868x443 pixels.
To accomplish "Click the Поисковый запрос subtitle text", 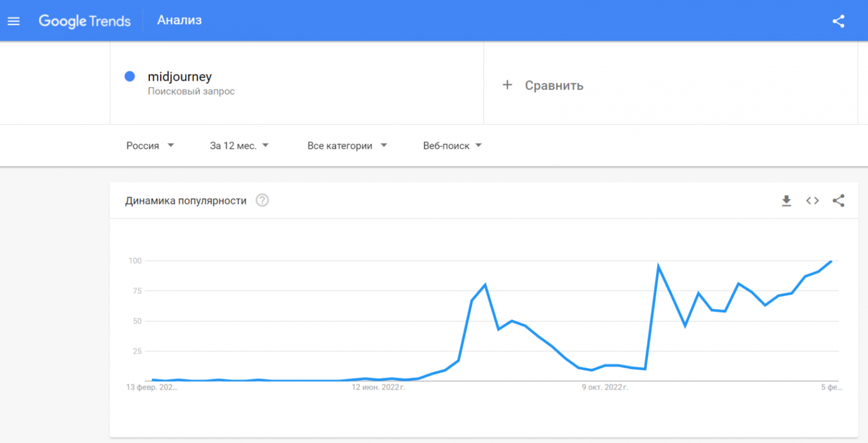I will pyautogui.click(x=191, y=91).
